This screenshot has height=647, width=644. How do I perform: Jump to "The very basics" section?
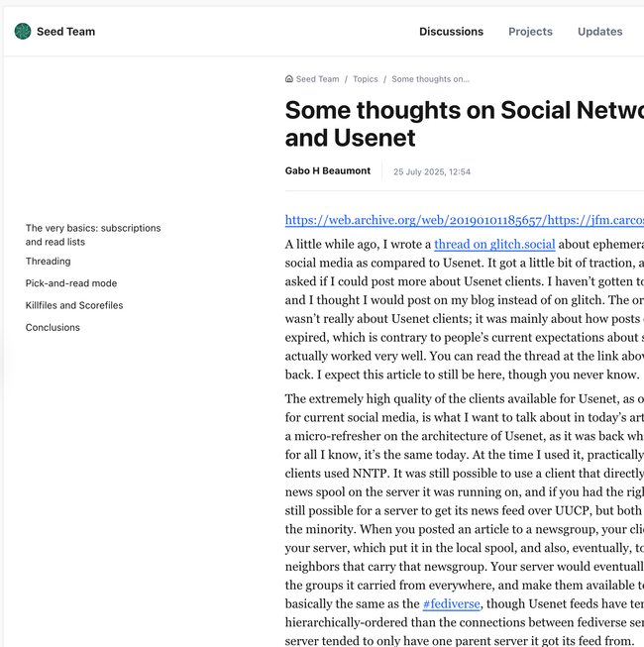93,235
